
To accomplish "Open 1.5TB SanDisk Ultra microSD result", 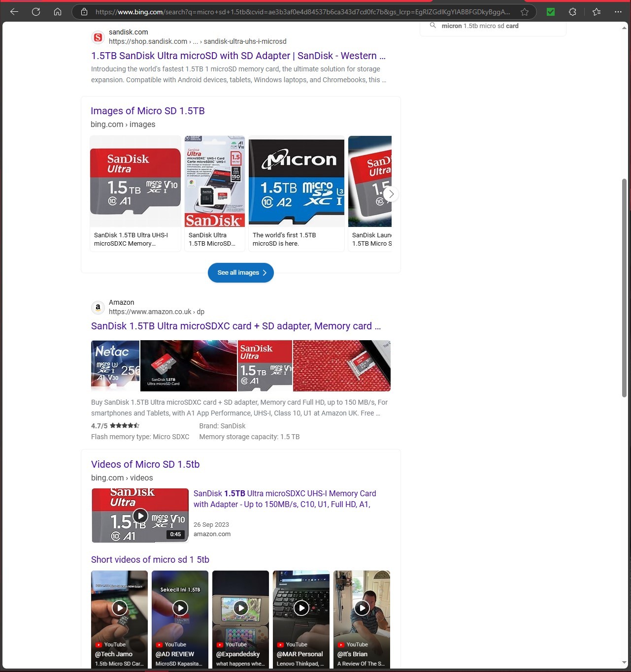I will (238, 56).
